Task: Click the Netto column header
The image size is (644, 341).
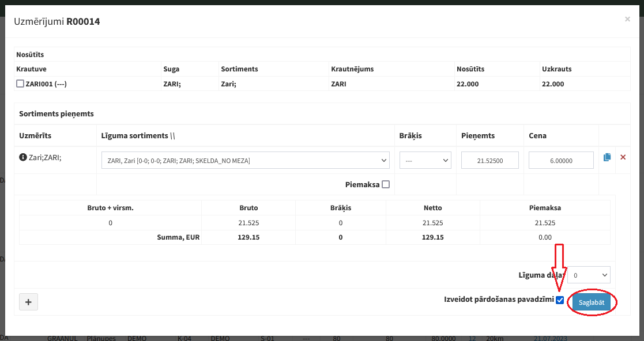Action: 432,207
